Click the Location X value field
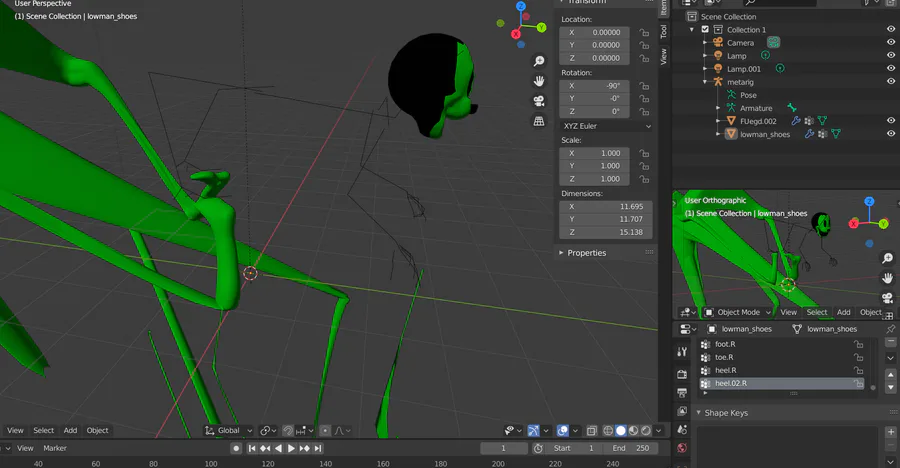Image resolution: width=900 pixels, height=468 pixels. (595, 32)
